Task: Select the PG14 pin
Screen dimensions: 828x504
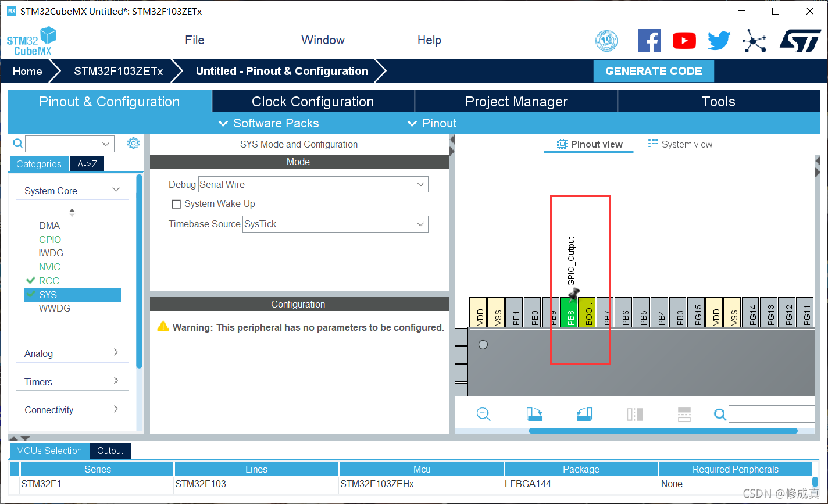Action: tap(751, 312)
